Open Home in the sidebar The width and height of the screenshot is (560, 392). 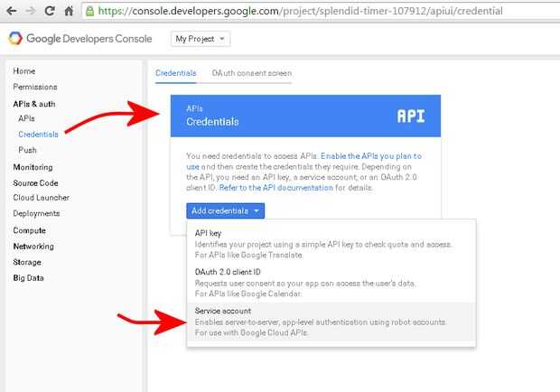(x=24, y=71)
